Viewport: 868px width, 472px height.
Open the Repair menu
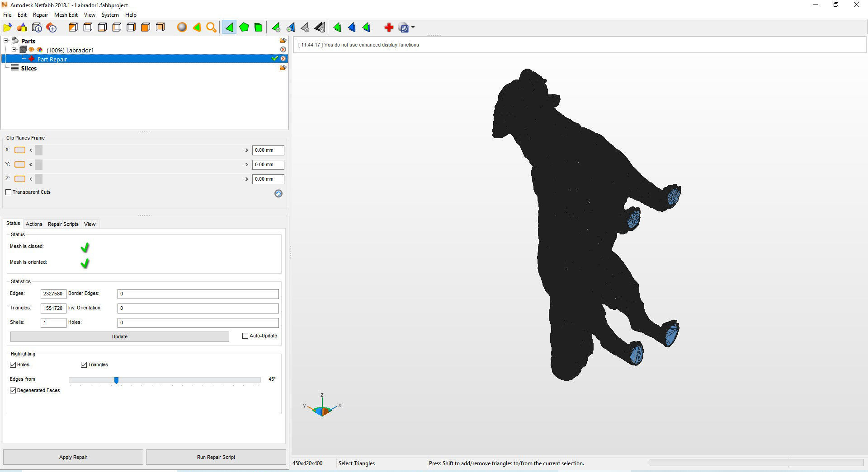click(x=40, y=15)
